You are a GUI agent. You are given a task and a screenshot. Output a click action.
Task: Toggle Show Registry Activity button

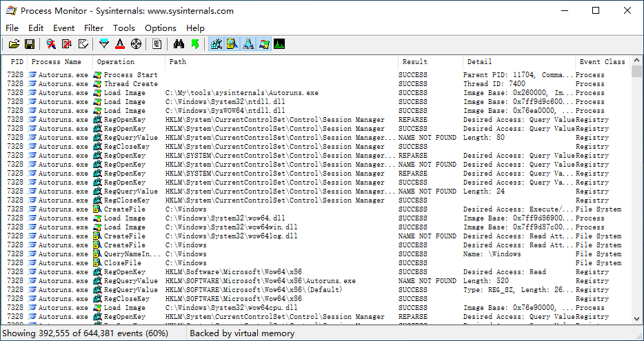[216, 44]
